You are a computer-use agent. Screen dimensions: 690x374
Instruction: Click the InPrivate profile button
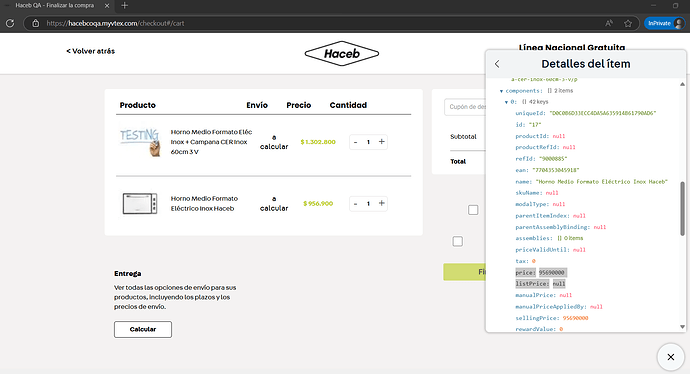pyautogui.click(x=665, y=23)
